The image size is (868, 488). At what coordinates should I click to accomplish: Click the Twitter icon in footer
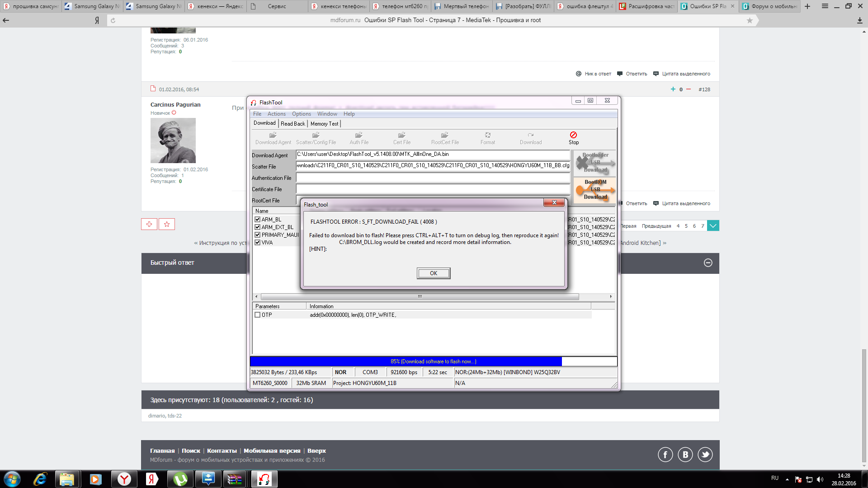pyautogui.click(x=705, y=455)
